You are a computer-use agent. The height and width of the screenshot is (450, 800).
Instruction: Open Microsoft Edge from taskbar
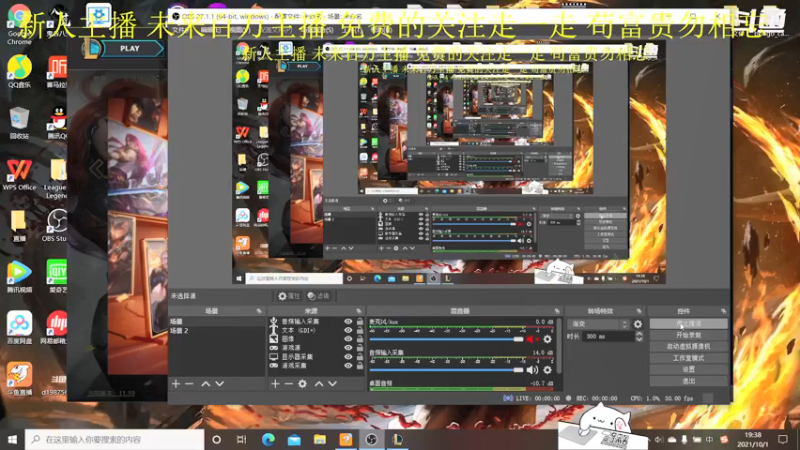(268, 439)
